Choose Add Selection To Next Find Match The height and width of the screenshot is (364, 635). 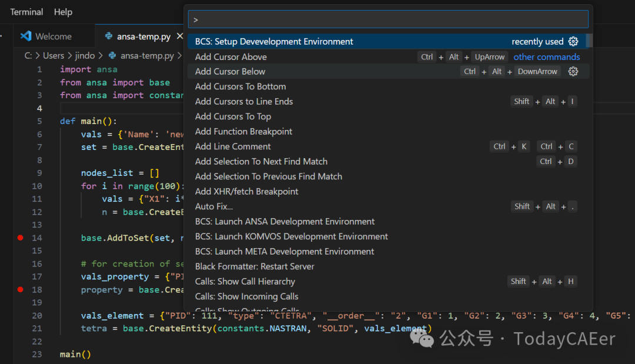(387, 161)
